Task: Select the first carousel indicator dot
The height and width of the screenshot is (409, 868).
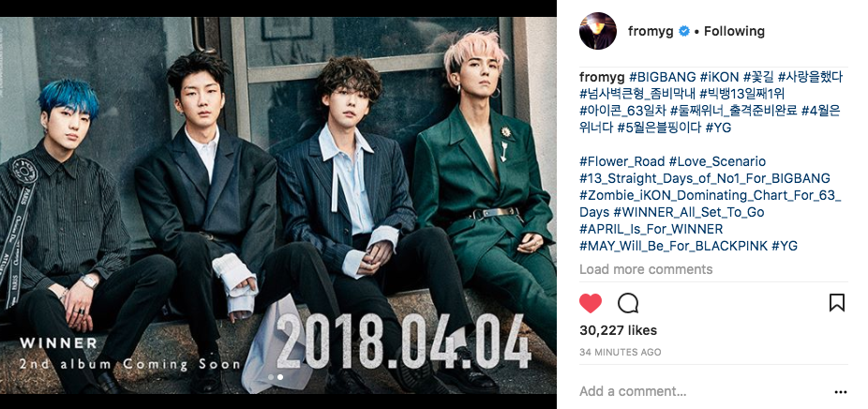Action: [x=271, y=377]
